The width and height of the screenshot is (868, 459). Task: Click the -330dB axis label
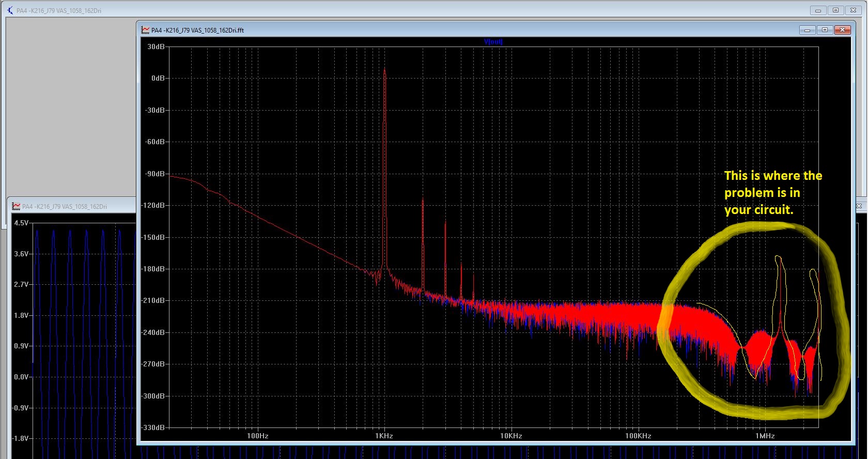point(153,427)
